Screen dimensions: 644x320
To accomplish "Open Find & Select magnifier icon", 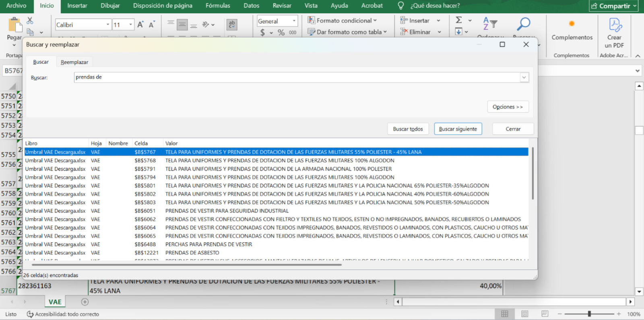I will (x=523, y=24).
